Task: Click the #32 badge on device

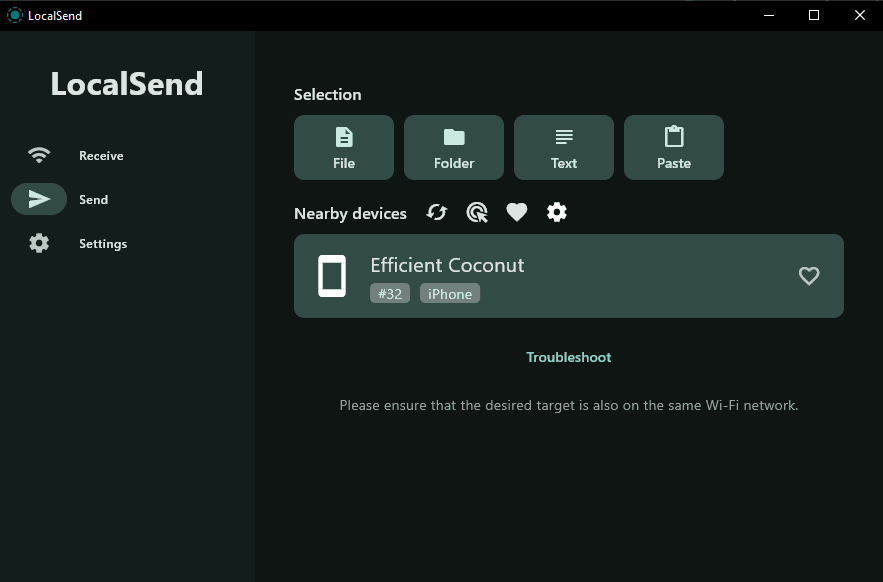Action: [390, 294]
